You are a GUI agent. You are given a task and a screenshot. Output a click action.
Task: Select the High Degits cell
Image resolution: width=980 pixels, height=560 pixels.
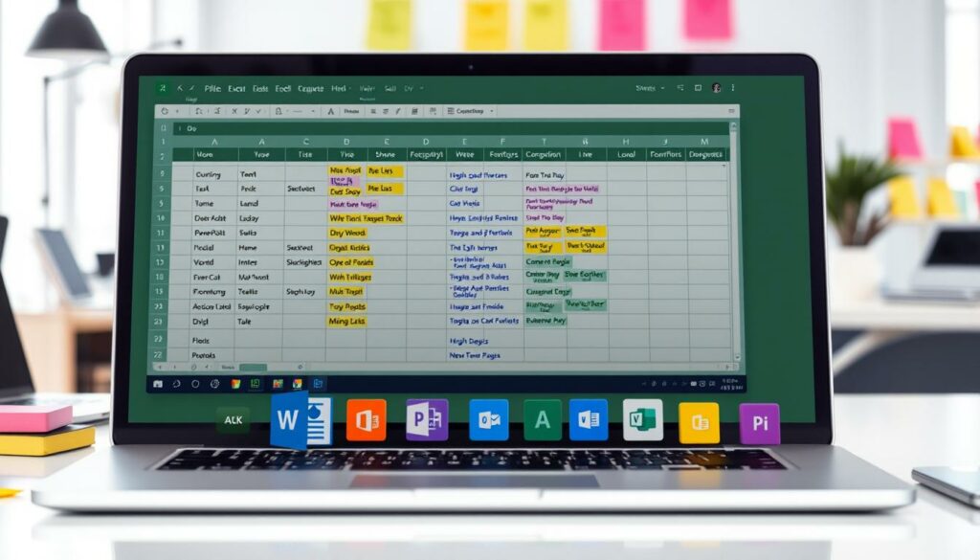coord(469,341)
